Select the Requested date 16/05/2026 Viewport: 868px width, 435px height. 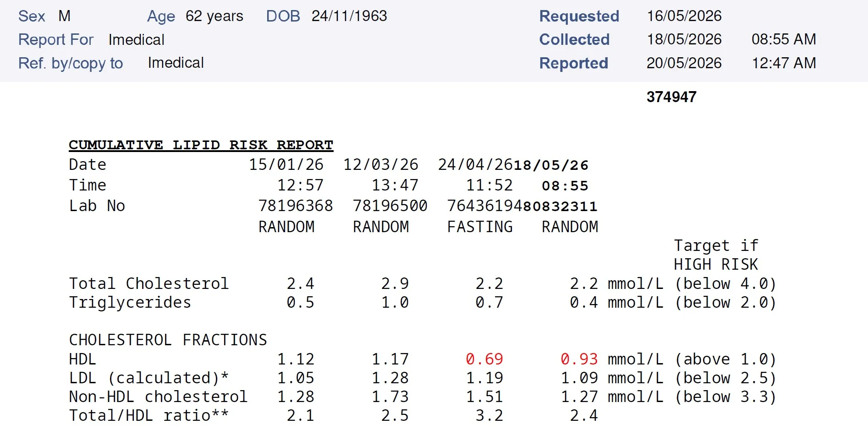[684, 16]
